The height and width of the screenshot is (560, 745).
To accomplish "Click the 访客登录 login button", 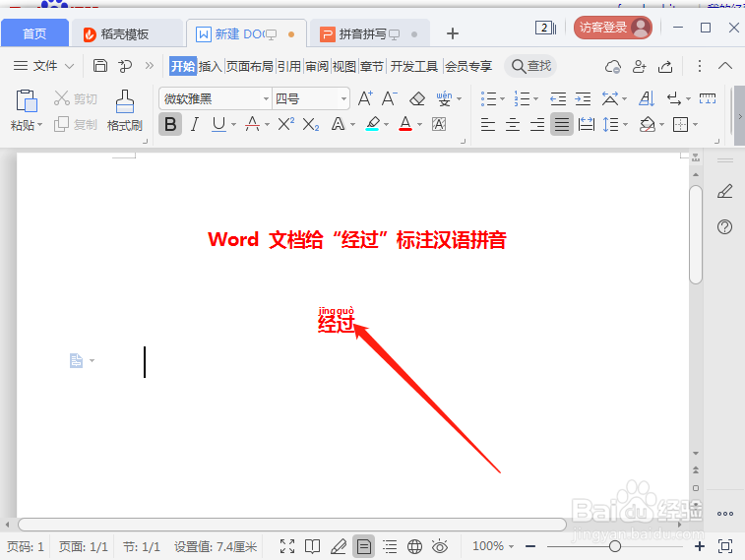I will pos(613,28).
